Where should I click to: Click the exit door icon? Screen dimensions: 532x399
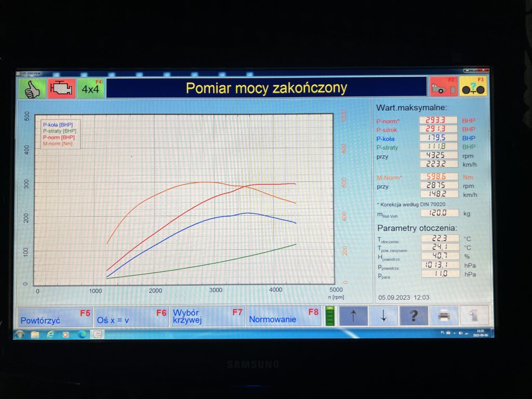click(473, 315)
